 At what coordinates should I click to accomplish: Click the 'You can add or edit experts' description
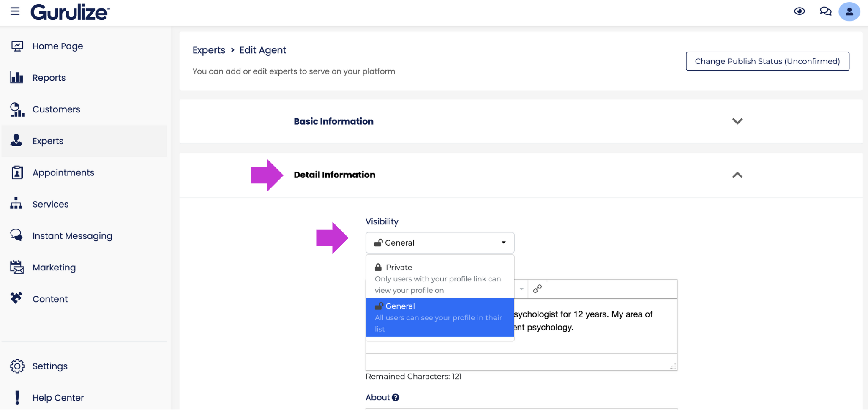point(294,71)
